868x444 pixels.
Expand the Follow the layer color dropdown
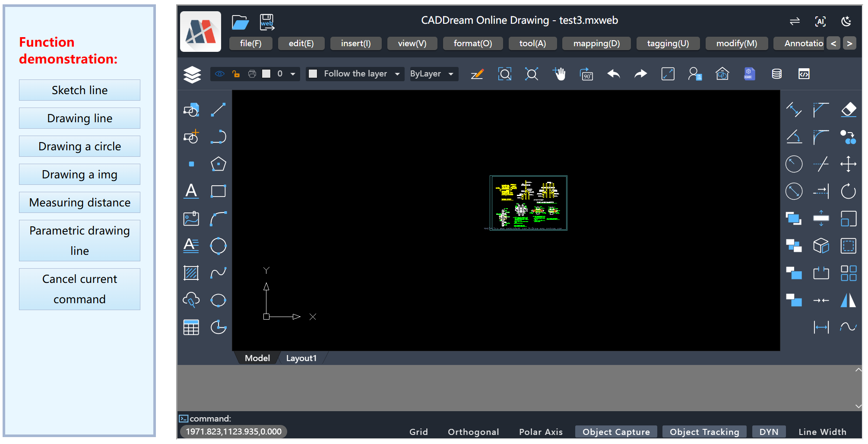(397, 74)
